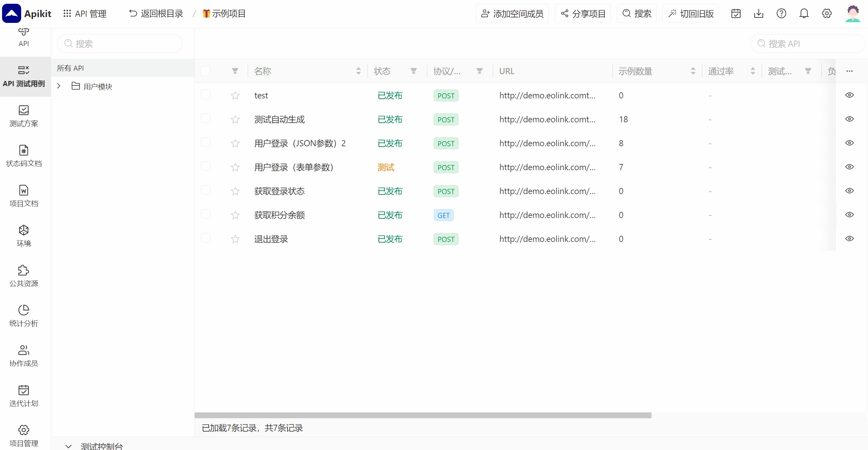Switch to API 管理 module
Viewport: 868px width, 450px height.
pos(85,13)
